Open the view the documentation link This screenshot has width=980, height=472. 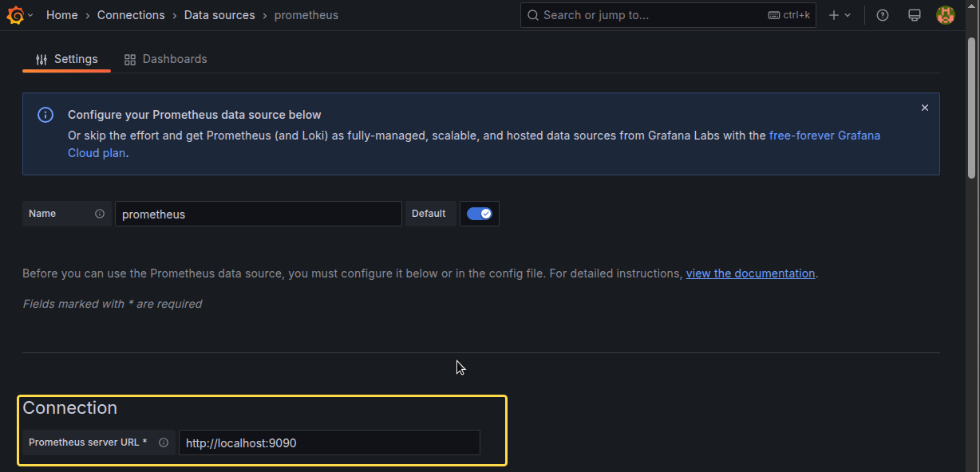[750, 273]
